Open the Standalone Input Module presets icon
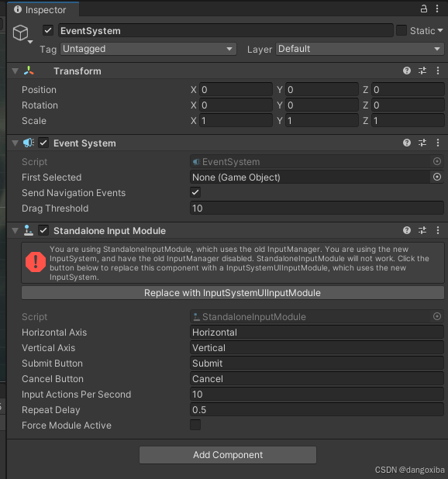Screen dimensions: 448x479 pos(422,230)
